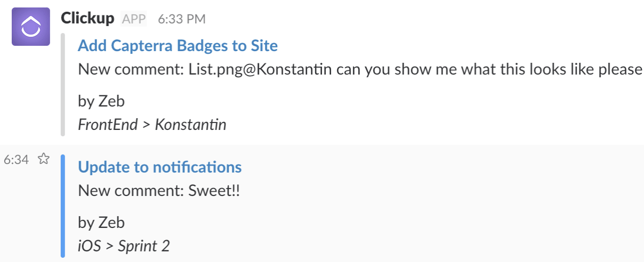This screenshot has width=644, height=262.
Task: Click Konstantin in the FrontEnd breadcrumb
Action: tap(190, 125)
